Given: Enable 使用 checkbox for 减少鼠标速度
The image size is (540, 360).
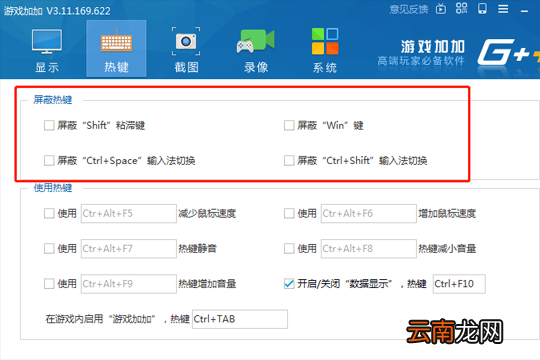Looking at the screenshot, I should 49,214.
